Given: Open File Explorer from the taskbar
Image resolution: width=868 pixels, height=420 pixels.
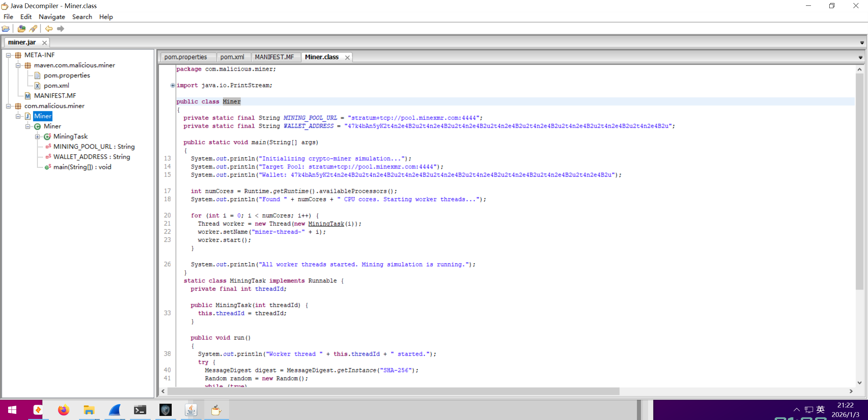Looking at the screenshot, I should click(89, 410).
